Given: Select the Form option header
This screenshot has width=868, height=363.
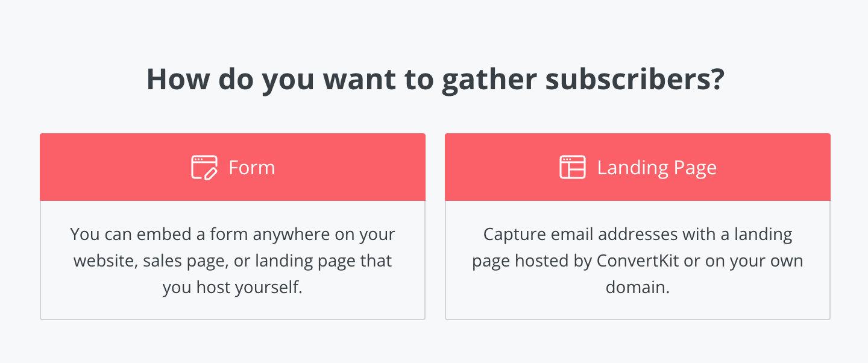Looking at the screenshot, I should 233,167.
